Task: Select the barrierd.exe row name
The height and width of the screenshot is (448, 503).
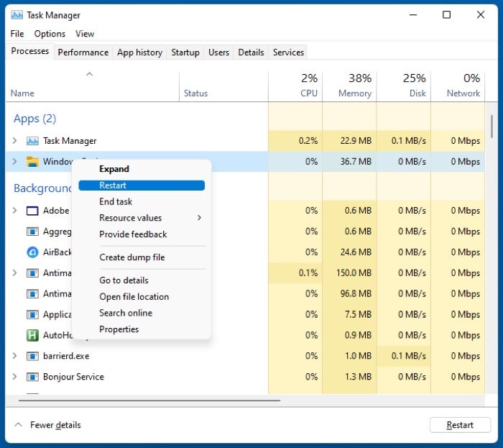Action: click(66, 356)
